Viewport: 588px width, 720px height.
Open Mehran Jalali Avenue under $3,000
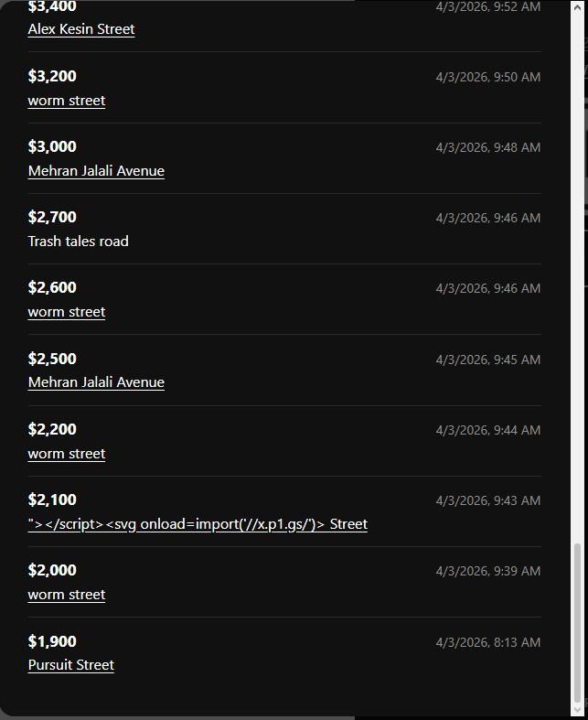pyautogui.click(x=96, y=171)
